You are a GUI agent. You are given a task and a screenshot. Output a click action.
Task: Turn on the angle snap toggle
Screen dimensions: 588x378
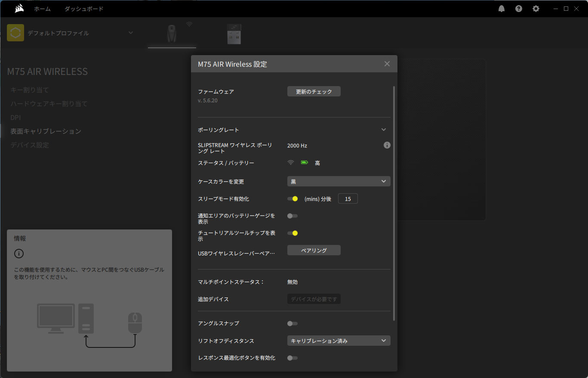292,323
